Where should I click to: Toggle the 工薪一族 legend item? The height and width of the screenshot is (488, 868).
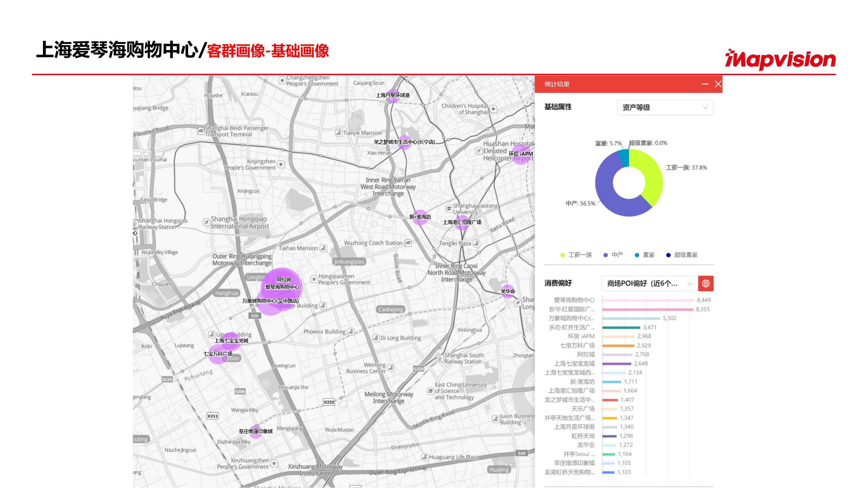coord(576,255)
